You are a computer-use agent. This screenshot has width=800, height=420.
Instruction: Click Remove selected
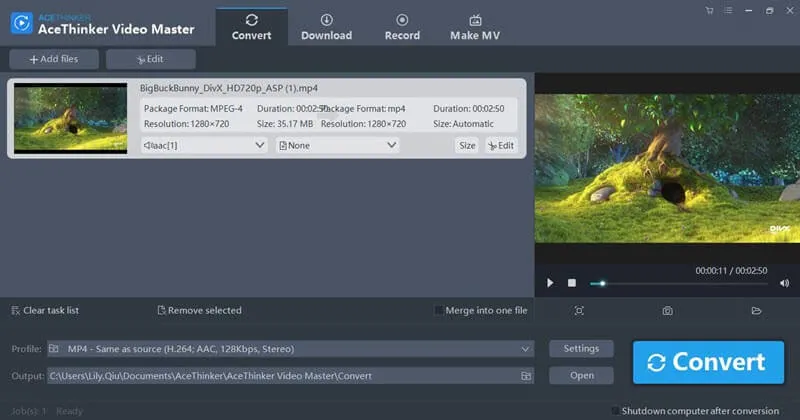tap(199, 310)
